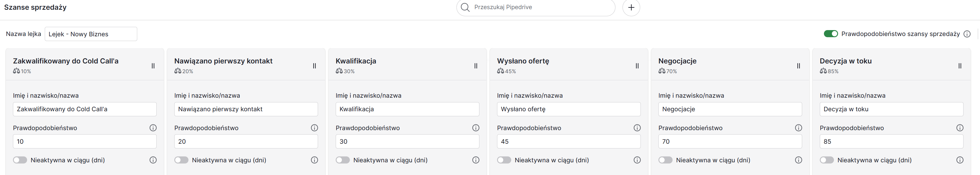This screenshot has height=175, width=980.
Task: Click probability field showing 10
Action: tap(85, 141)
